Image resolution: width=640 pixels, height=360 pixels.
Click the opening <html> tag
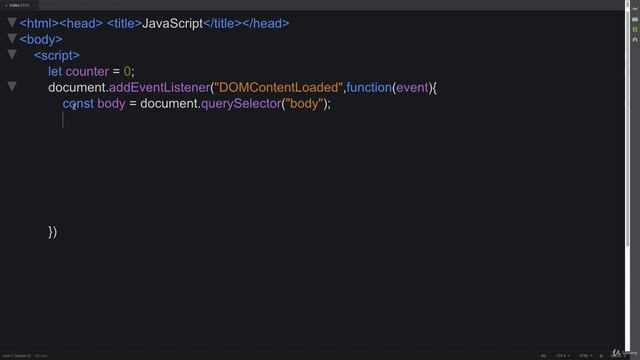tap(39, 23)
